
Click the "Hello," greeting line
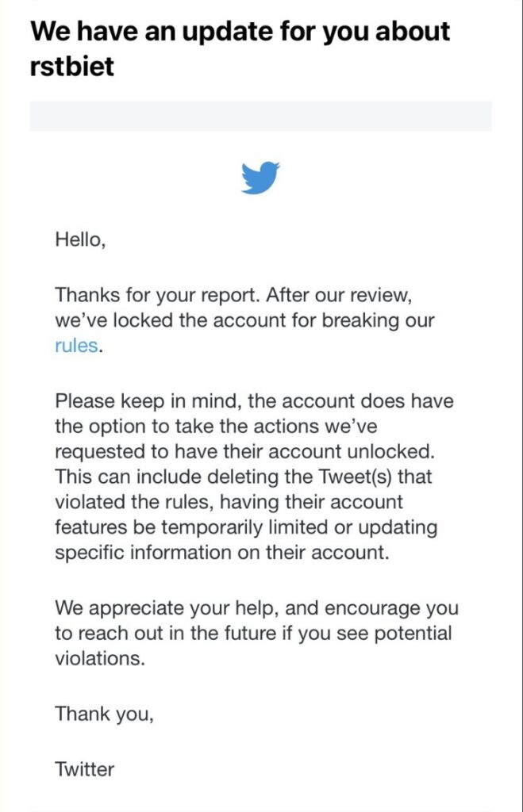tap(79, 239)
